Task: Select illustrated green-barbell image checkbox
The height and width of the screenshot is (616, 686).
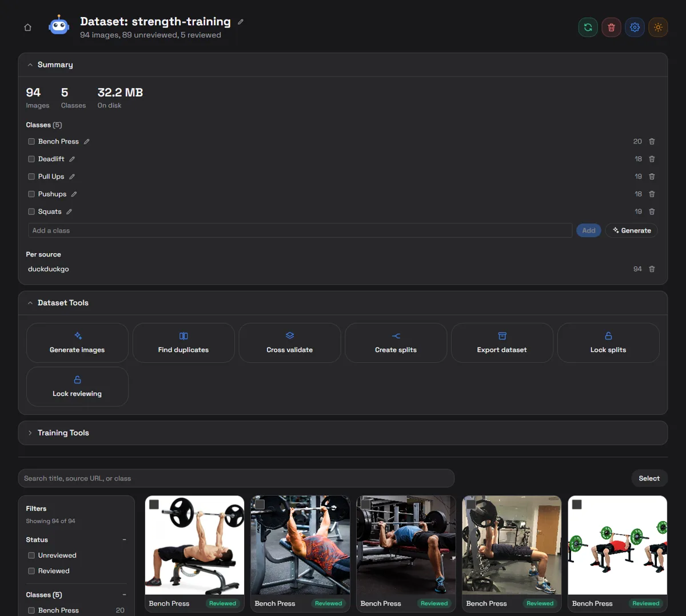Action: pos(577,505)
